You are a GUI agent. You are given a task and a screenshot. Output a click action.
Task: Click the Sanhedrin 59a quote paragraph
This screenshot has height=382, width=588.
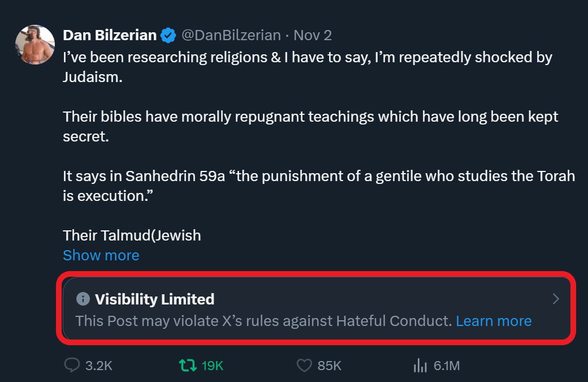point(318,185)
